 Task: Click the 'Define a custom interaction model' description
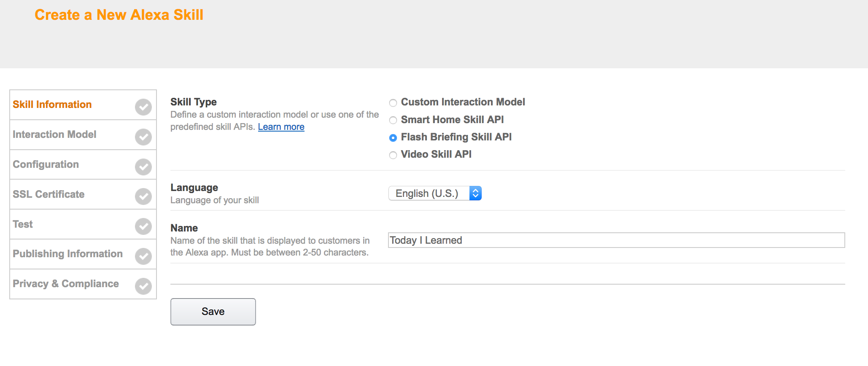coord(275,121)
